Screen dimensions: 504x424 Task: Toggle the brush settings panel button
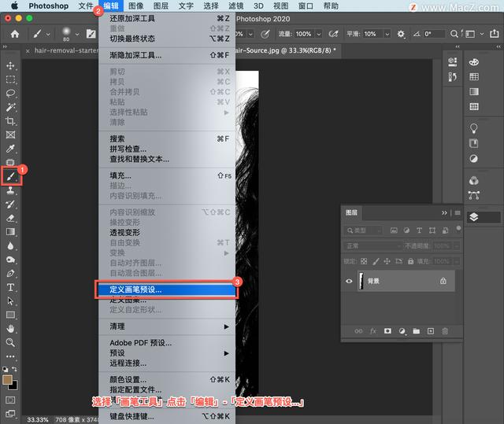tap(91, 34)
